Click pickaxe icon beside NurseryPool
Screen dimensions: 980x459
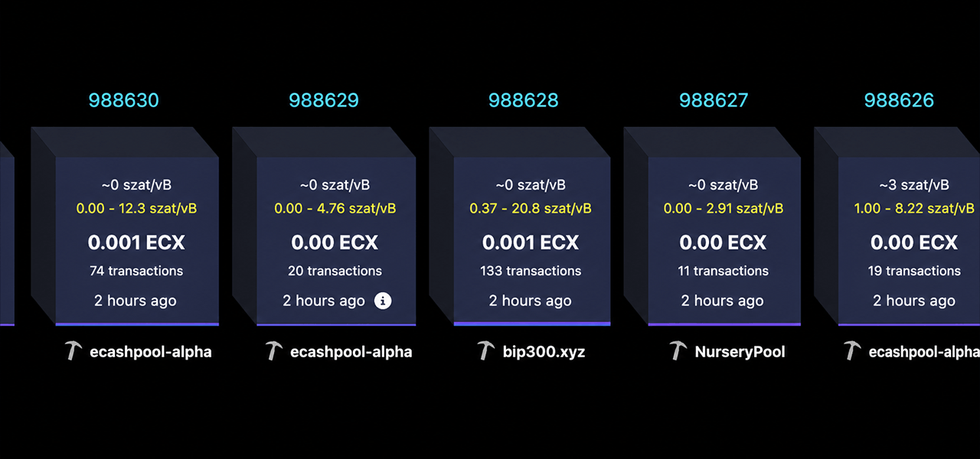tap(678, 351)
